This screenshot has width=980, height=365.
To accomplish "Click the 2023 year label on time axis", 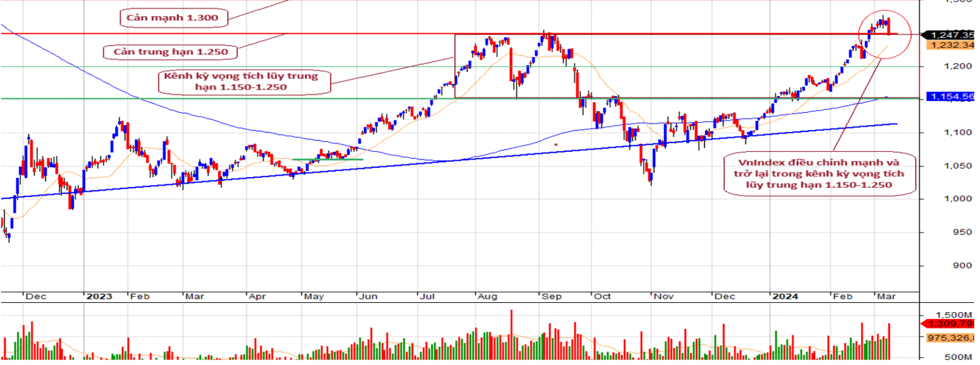I will [x=95, y=298].
